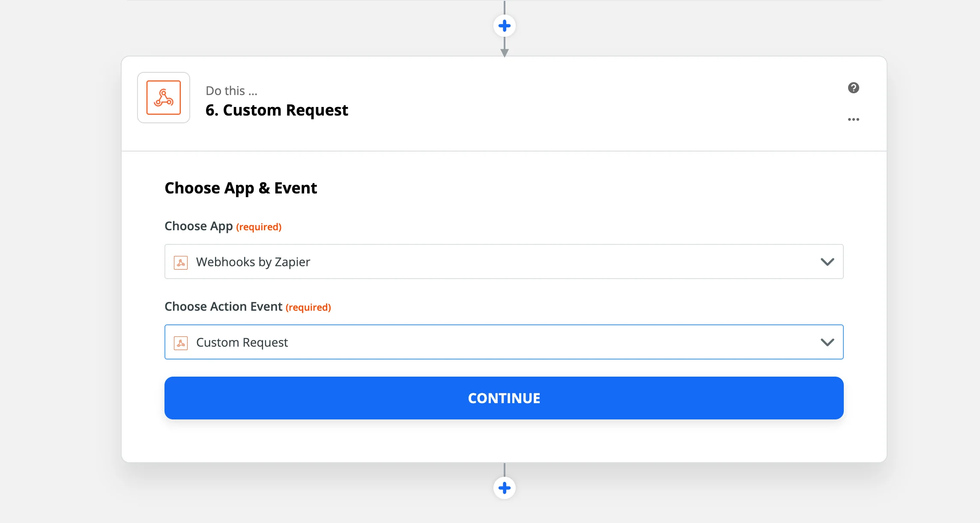980x523 pixels.
Task: Add a new step below the card
Action: coord(505,488)
